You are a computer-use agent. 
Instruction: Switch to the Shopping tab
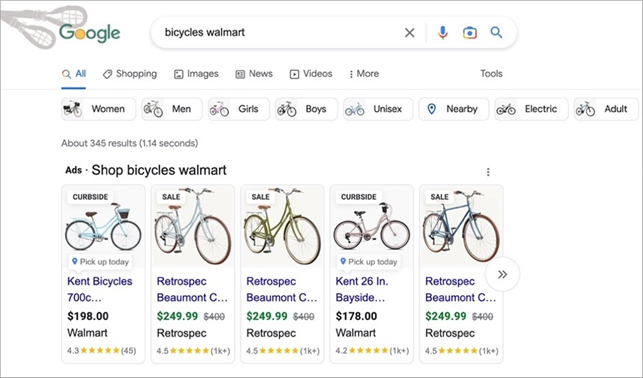click(130, 74)
